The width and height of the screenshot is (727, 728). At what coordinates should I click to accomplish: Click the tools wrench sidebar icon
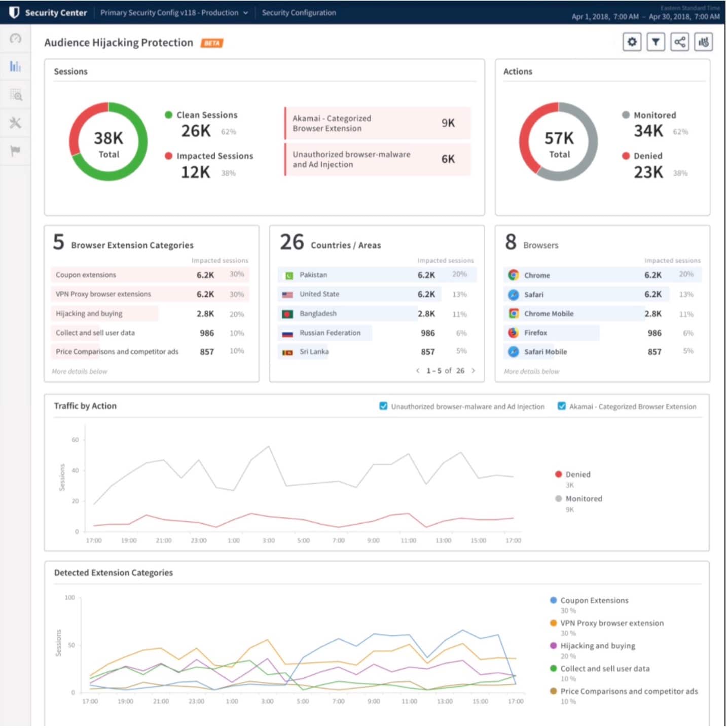point(16,123)
